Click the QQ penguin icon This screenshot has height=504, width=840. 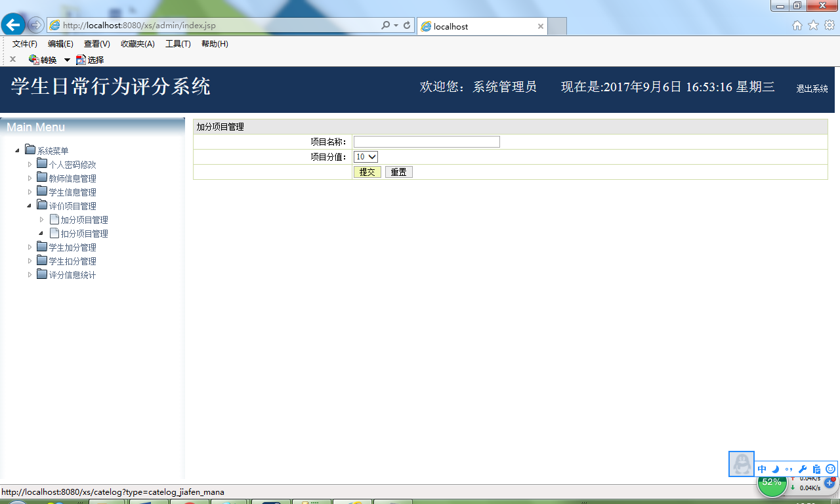[742, 464]
